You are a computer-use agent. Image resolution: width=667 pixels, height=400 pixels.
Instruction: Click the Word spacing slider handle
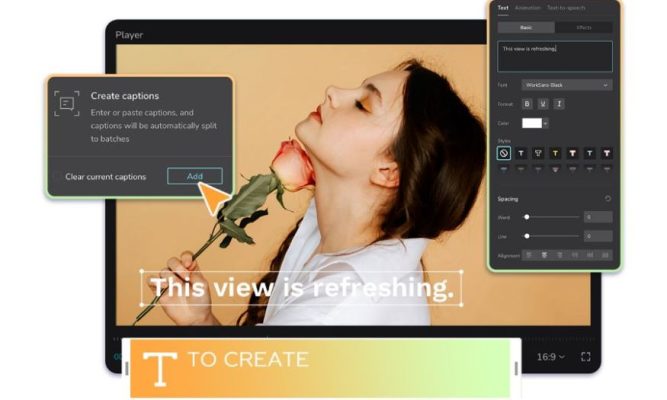pyautogui.click(x=527, y=217)
